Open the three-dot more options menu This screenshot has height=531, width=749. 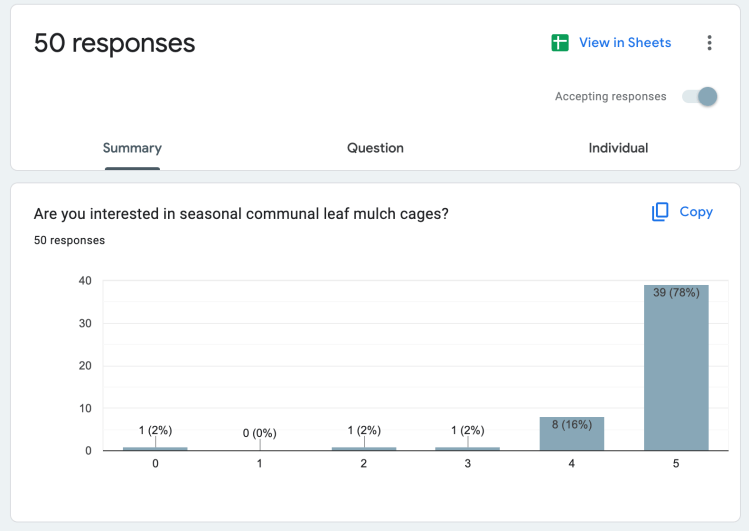click(x=709, y=43)
